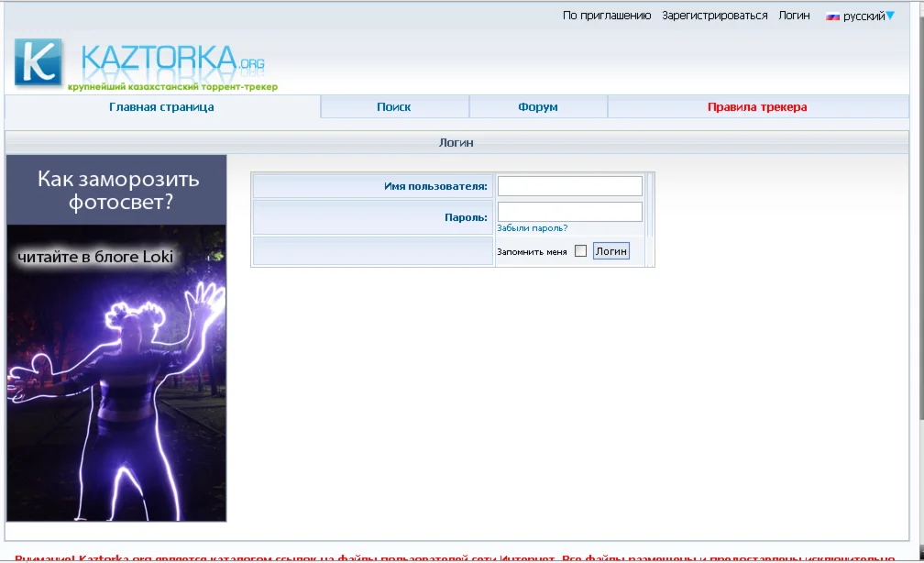Click the "Пароль" input field
924x563 pixels.
tap(568, 211)
